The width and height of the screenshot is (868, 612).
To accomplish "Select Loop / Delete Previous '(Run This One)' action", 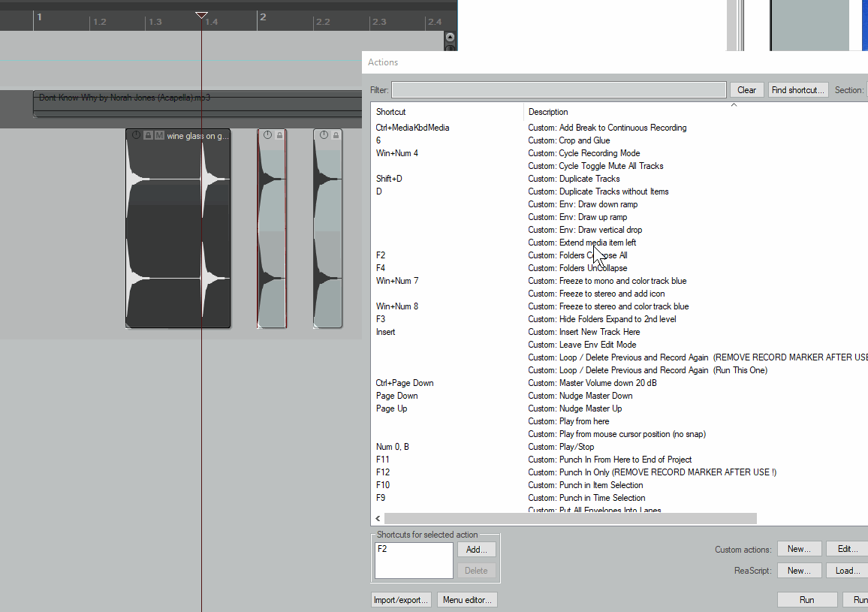I will click(x=648, y=369).
